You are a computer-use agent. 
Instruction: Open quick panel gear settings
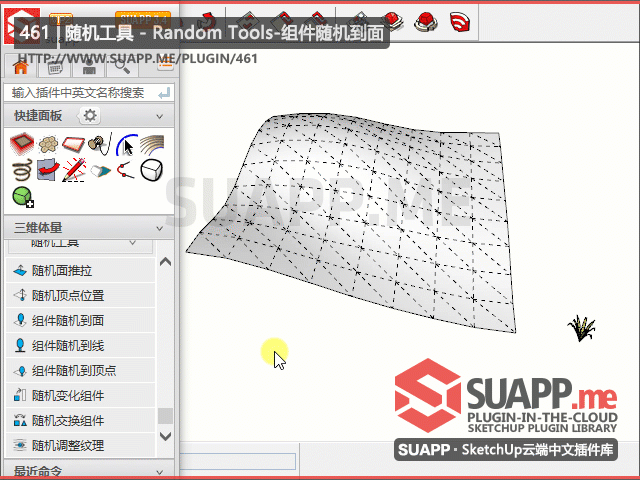pyautogui.click(x=90, y=116)
